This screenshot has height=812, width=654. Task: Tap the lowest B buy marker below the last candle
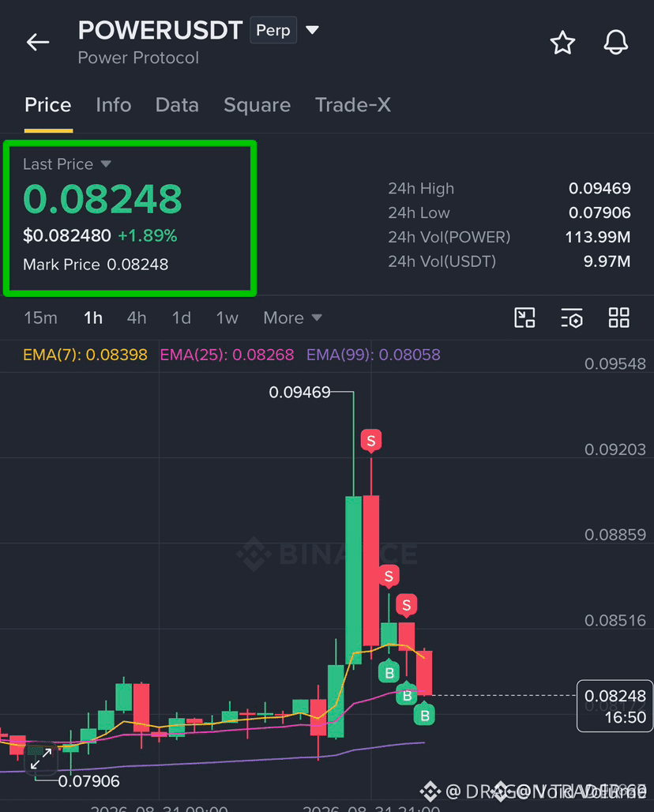pos(425,715)
